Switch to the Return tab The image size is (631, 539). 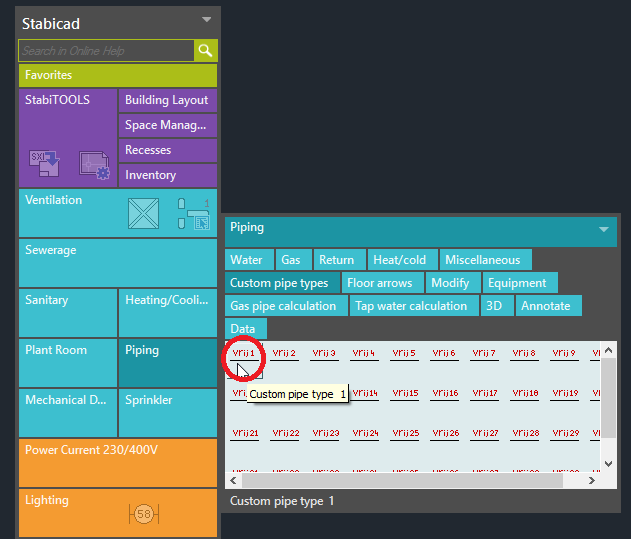click(340, 260)
